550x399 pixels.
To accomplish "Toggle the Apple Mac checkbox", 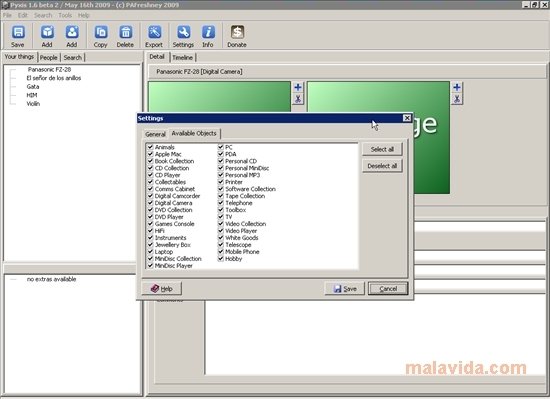I will (150, 154).
